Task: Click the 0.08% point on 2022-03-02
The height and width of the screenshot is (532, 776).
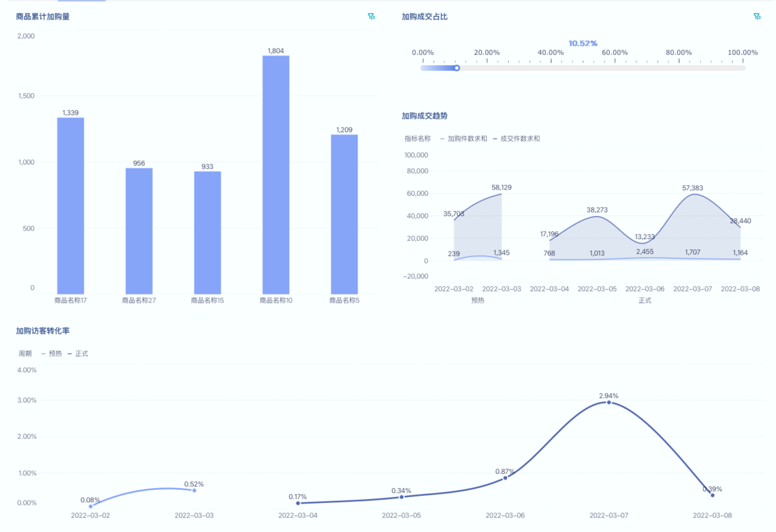Action: tap(91, 506)
